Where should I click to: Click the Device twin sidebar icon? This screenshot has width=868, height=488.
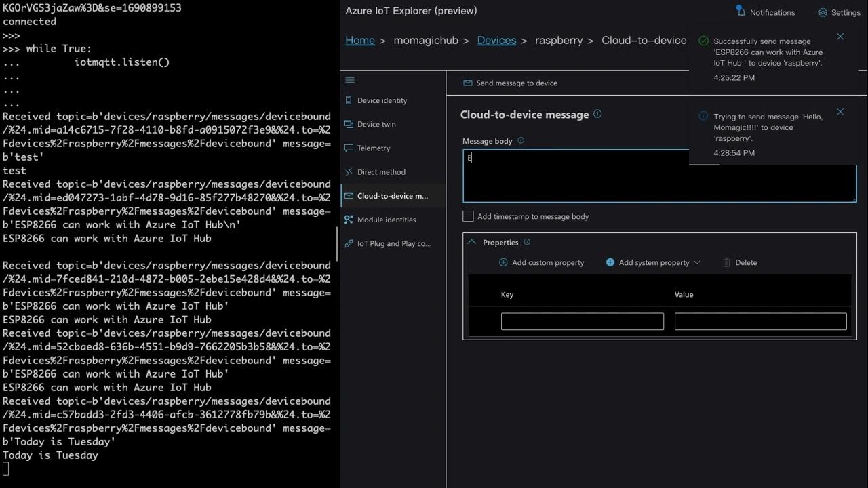(349, 124)
